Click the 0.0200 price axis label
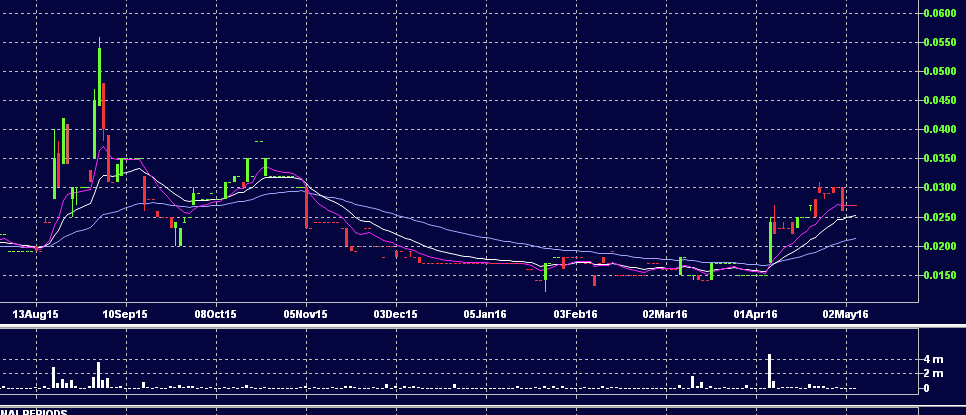The width and height of the screenshot is (966, 415). [940, 246]
